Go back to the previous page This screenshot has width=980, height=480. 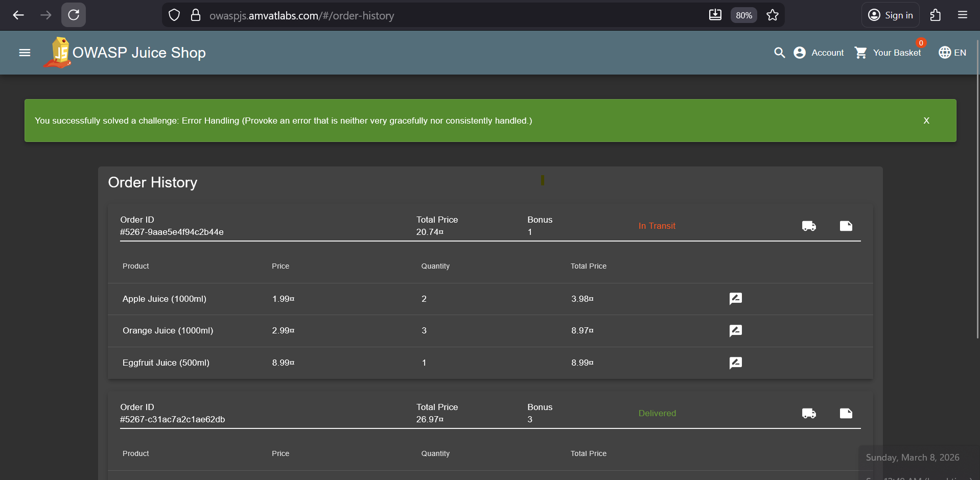point(18,15)
